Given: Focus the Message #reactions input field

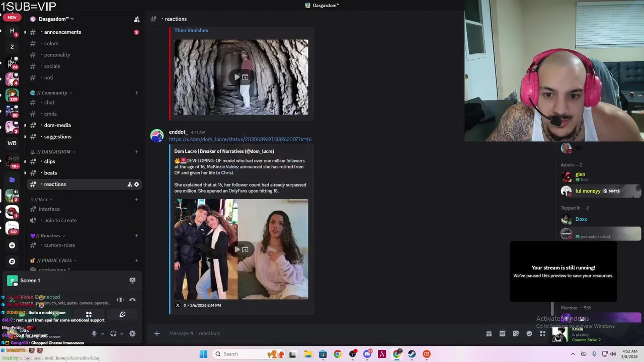Looking at the screenshot, I should (322, 333).
